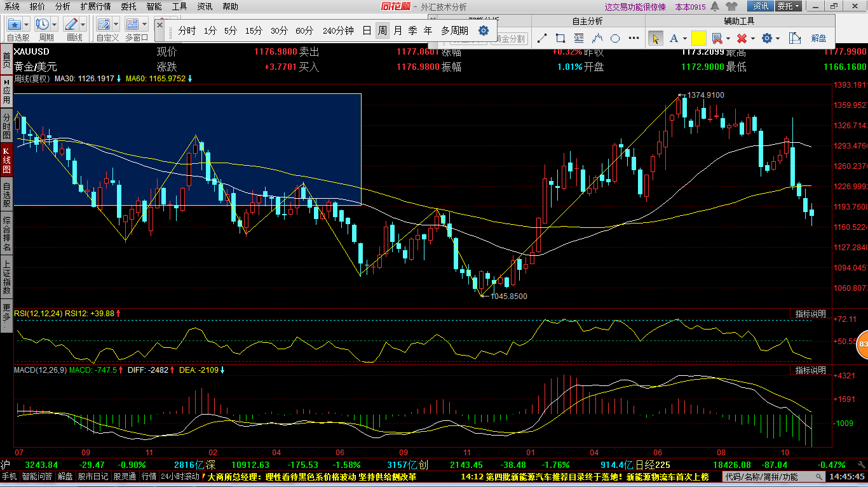Click the scissors cut-drawing icon
Image resolution: width=868 pixels, height=487 pixels.
(x=717, y=38)
